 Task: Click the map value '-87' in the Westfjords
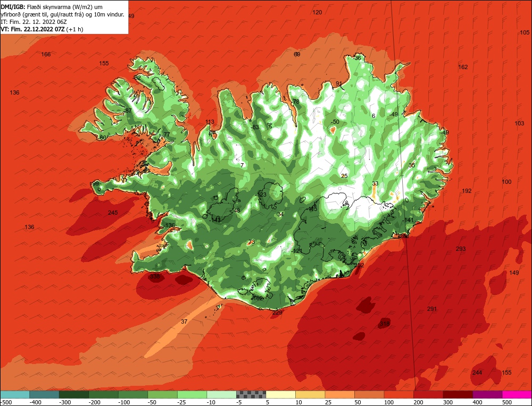(128, 111)
